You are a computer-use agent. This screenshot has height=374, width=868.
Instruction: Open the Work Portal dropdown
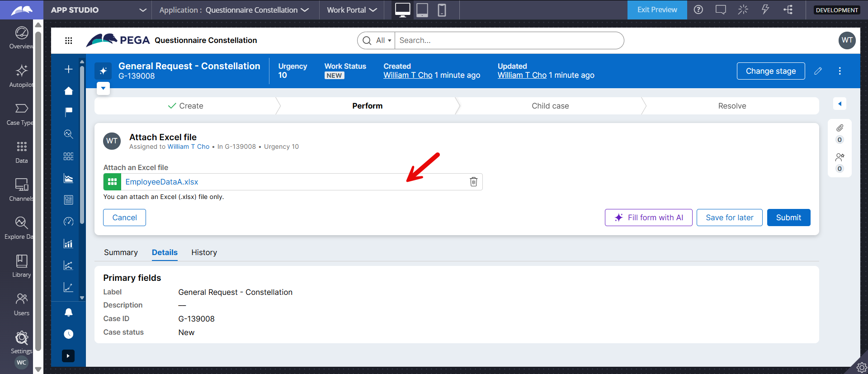click(352, 10)
